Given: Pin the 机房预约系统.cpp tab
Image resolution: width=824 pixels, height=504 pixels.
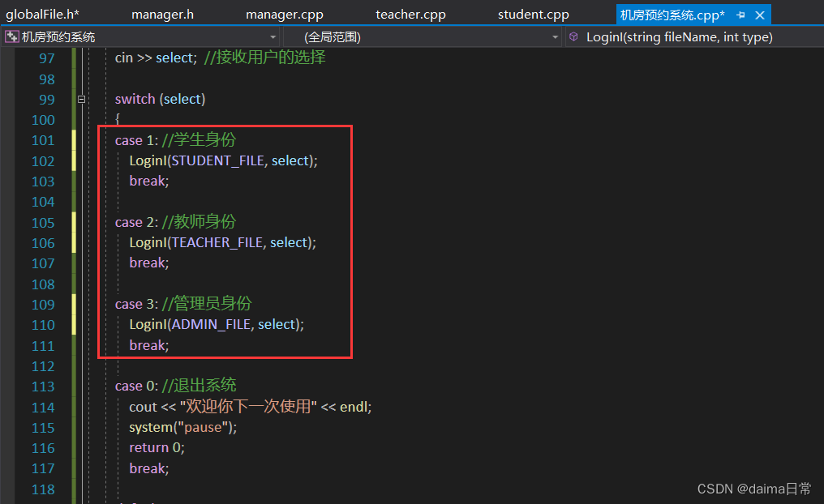Looking at the screenshot, I should tap(741, 15).
